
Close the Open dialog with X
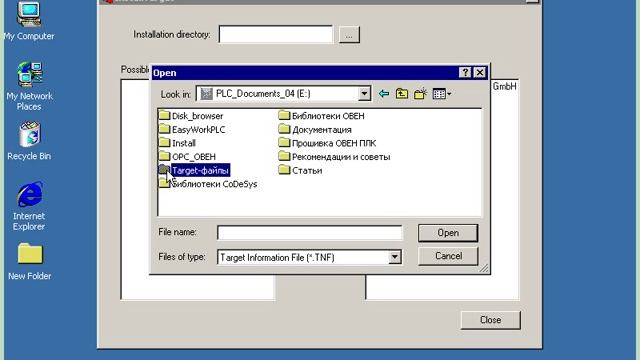(480, 73)
